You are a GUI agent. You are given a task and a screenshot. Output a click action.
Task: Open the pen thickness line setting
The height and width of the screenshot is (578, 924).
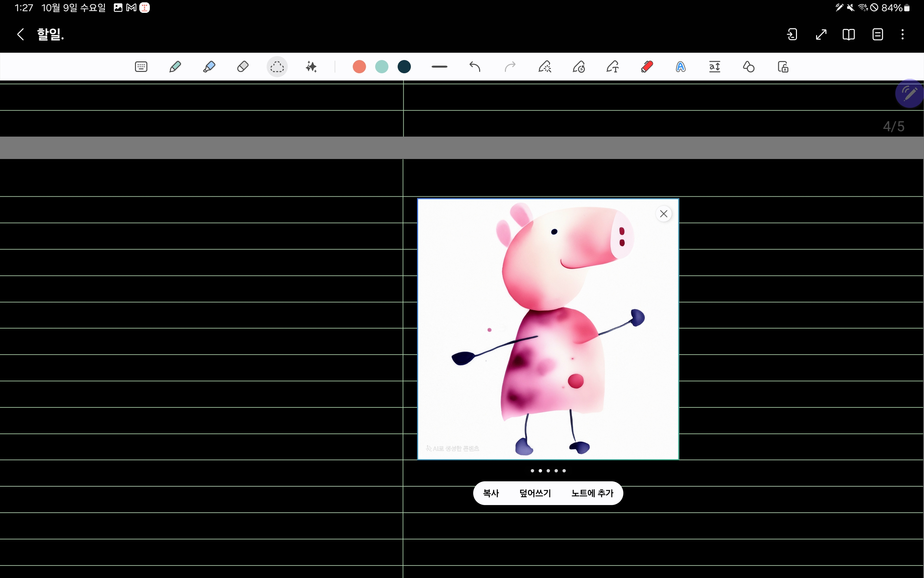click(439, 67)
